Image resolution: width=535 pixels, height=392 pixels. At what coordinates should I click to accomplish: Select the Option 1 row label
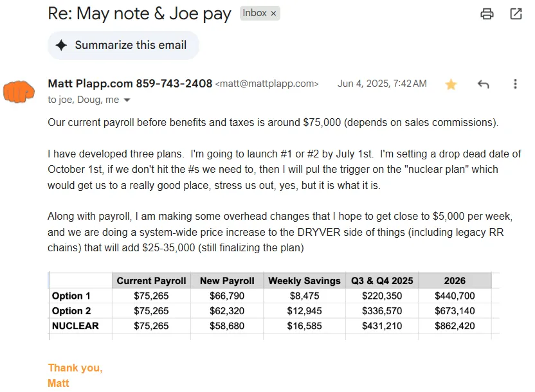click(71, 296)
